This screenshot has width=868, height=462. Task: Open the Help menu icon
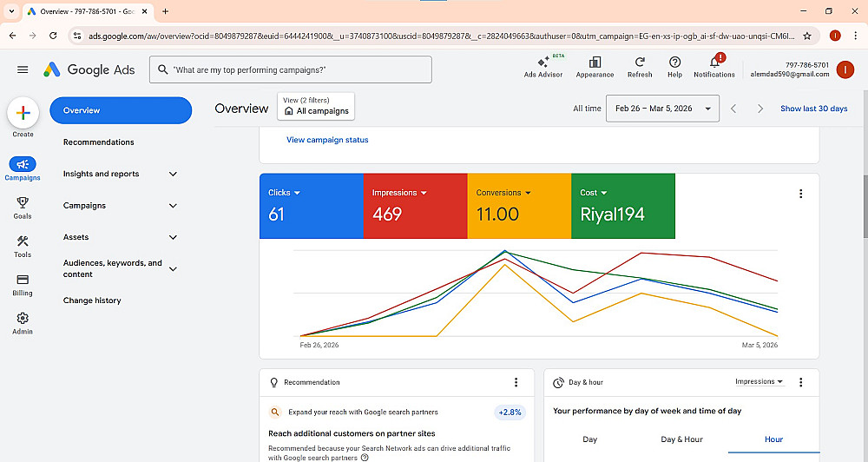[674, 64]
